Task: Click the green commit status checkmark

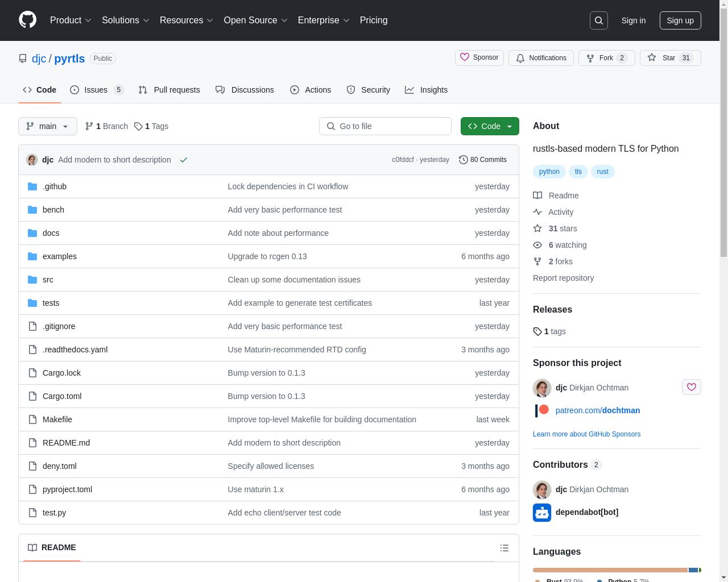Action: click(x=184, y=160)
